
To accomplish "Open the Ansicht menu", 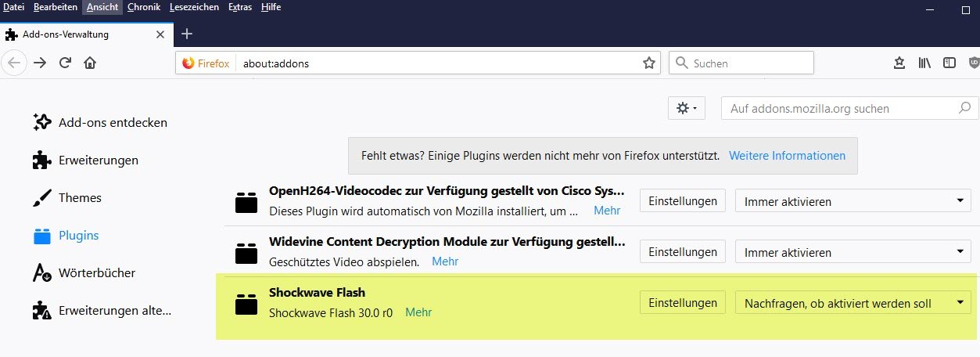I will [102, 7].
